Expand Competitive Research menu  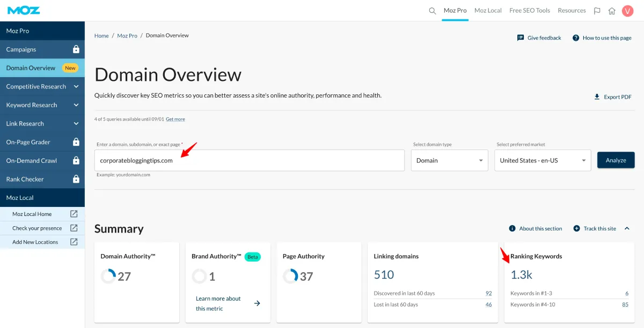76,86
